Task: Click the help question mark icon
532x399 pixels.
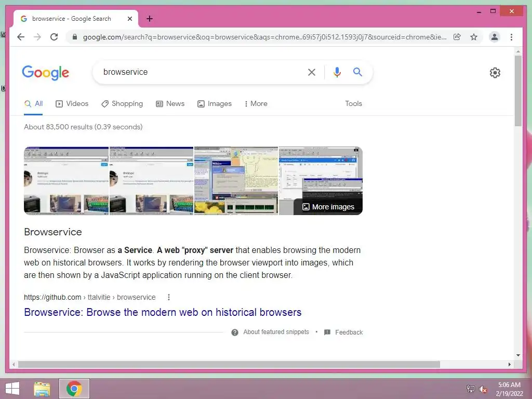Action: (x=235, y=332)
